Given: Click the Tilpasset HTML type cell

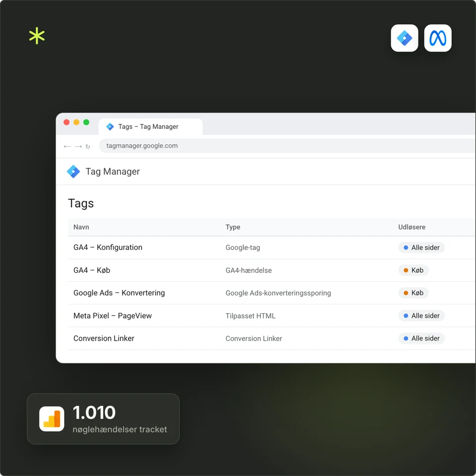Looking at the screenshot, I should tap(250, 316).
